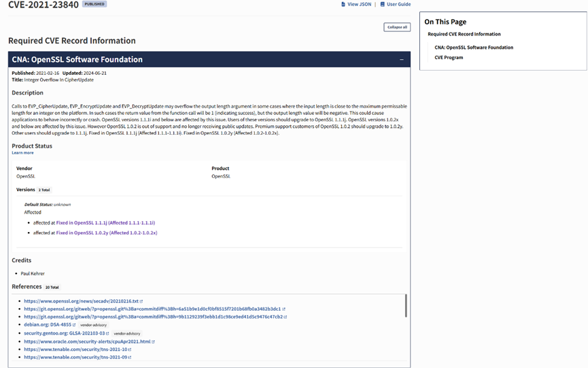Click external-link icon beside DSA-4855
Screen dimensions: 588x368
tap(74, 325)
